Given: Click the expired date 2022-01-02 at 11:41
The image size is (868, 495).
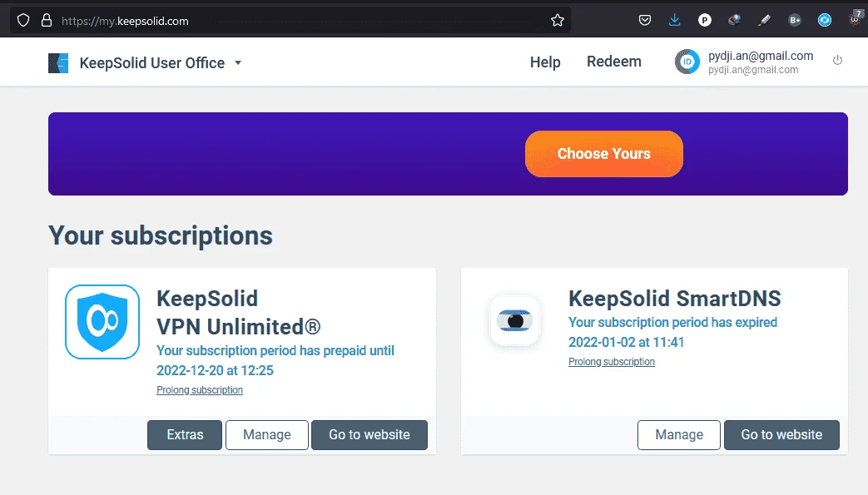Looking at the screenshot, I should click(x=626, y=342).
